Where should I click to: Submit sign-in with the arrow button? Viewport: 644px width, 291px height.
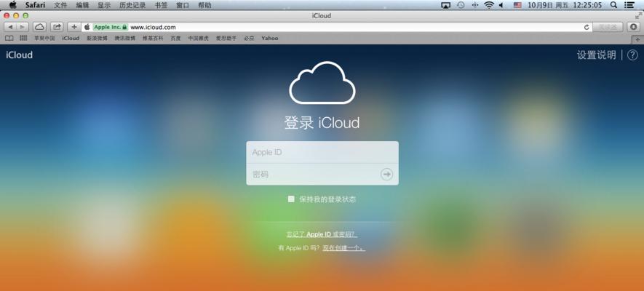coord(386,175)
